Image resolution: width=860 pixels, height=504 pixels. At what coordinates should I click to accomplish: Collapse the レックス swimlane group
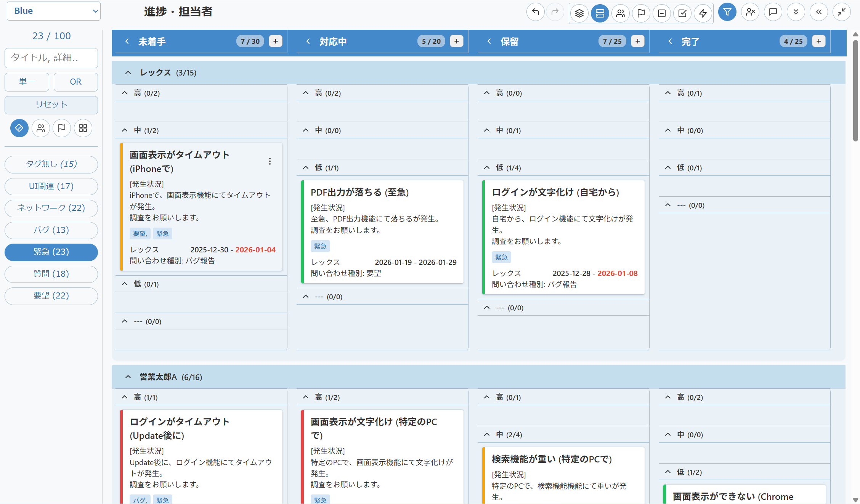(x=128, y=72)
